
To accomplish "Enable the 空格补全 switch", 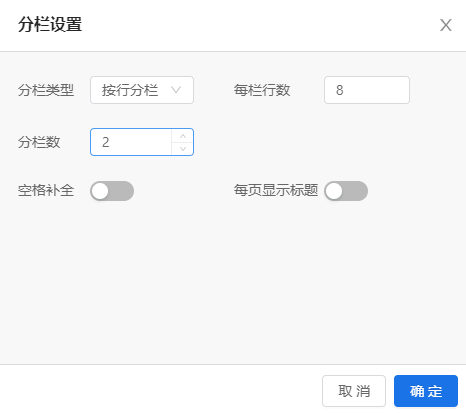I will pyautogui.click(x=112, y=191).
